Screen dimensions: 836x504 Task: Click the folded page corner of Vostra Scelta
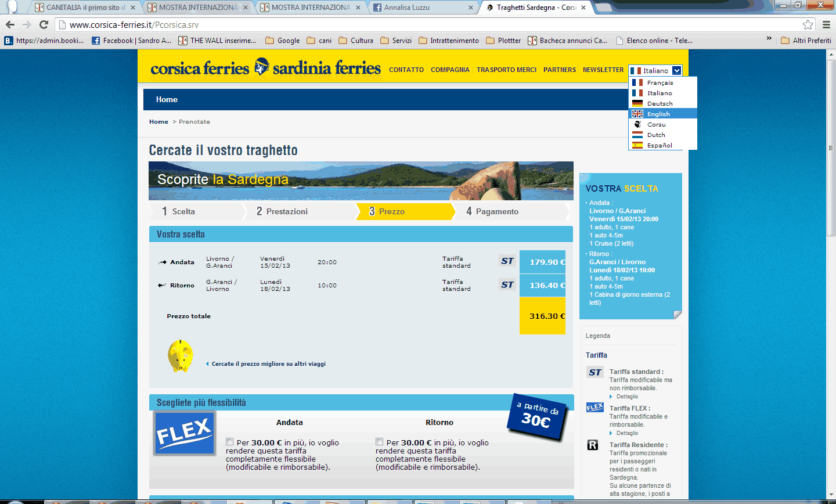click(678, 315)
